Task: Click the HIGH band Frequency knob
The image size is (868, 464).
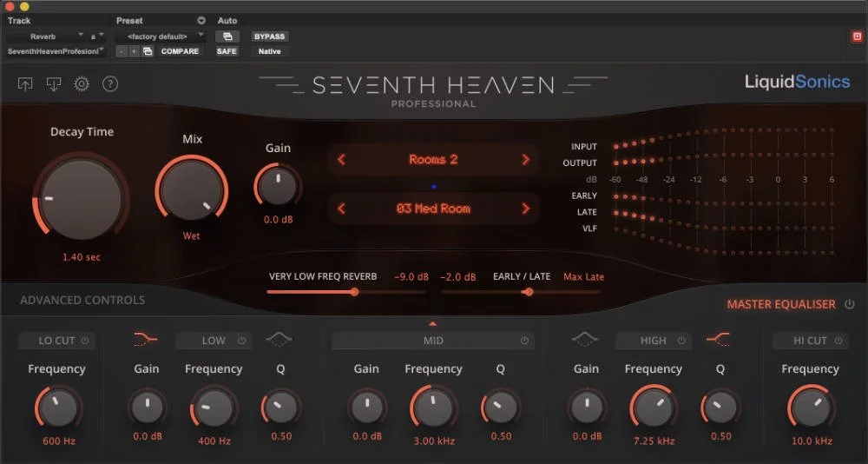Action: pyautogui.click(x=654, y=408)
